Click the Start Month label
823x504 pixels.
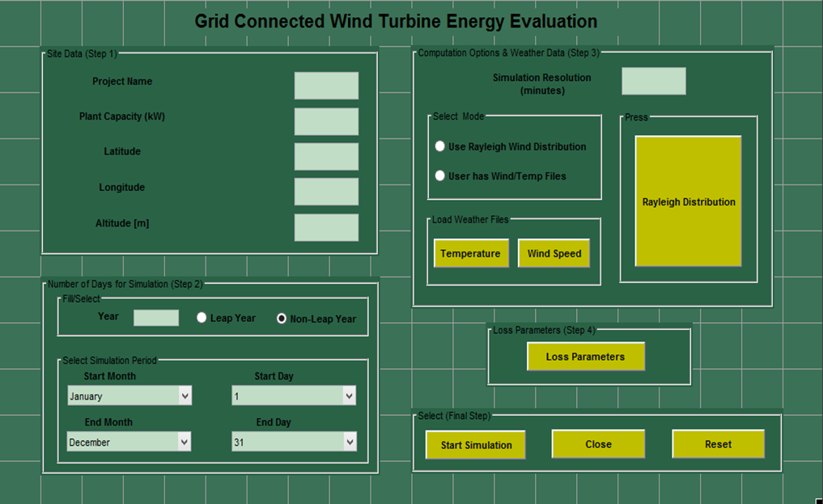click(x=110, y=376)
